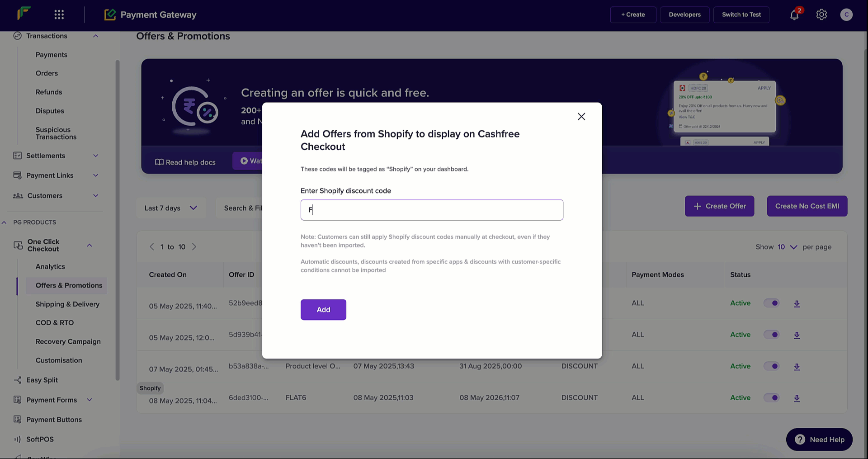The image size is (868, 459).
Task: Toggle status of 07 May offer
Action: point(772,366)
